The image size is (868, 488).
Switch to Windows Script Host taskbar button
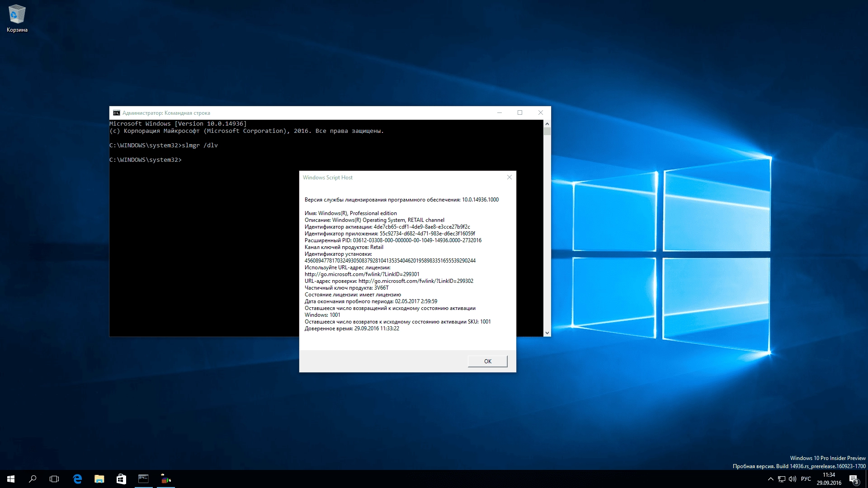tap(165, 479)
